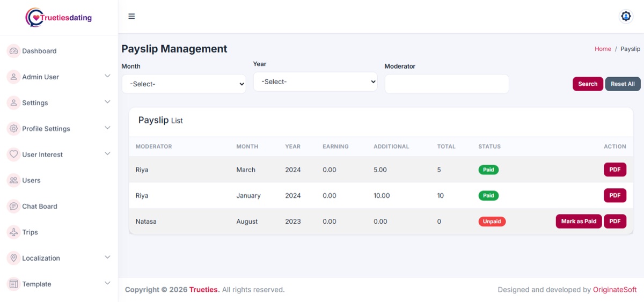This screenshot has height=302, width=644.
Task: Click the Natasa moderator cell
Action: [146, 222]
